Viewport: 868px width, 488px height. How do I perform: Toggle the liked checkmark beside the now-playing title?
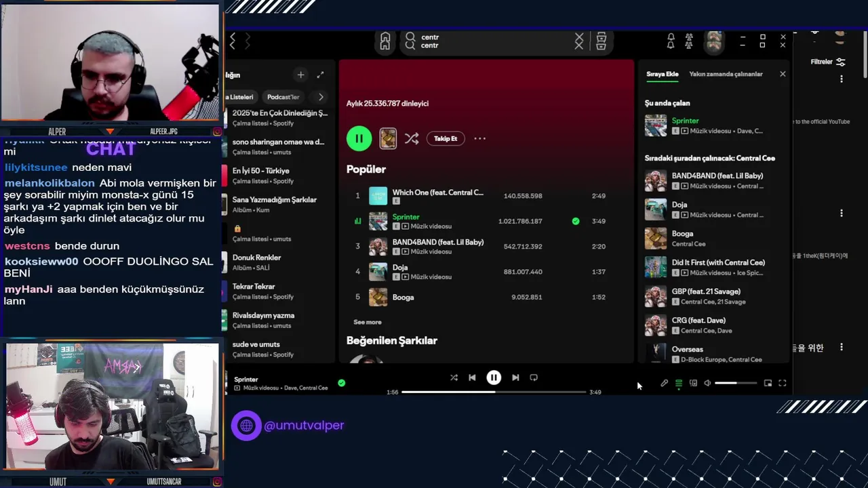coord(342,383)
